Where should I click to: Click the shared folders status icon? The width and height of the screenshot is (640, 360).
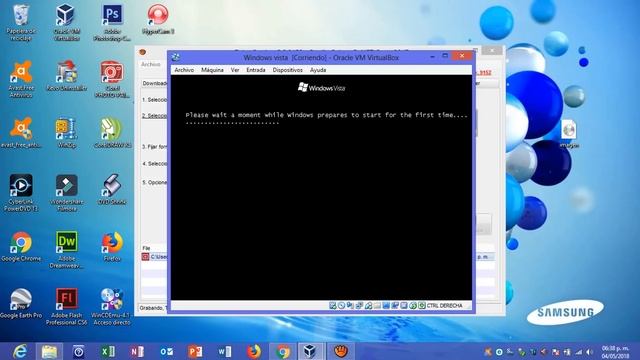[x=377, y=305]
